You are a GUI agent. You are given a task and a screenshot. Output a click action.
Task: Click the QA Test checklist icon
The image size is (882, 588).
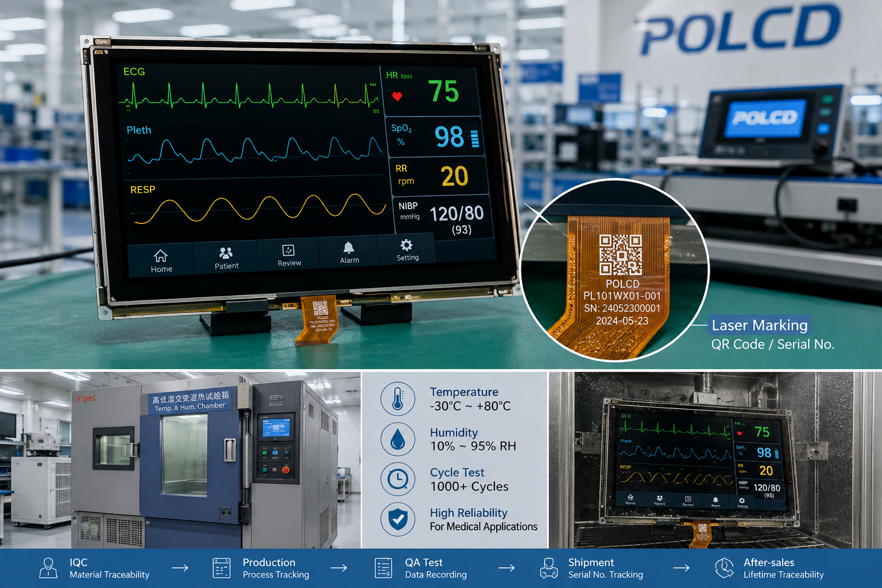click(383, 568)
